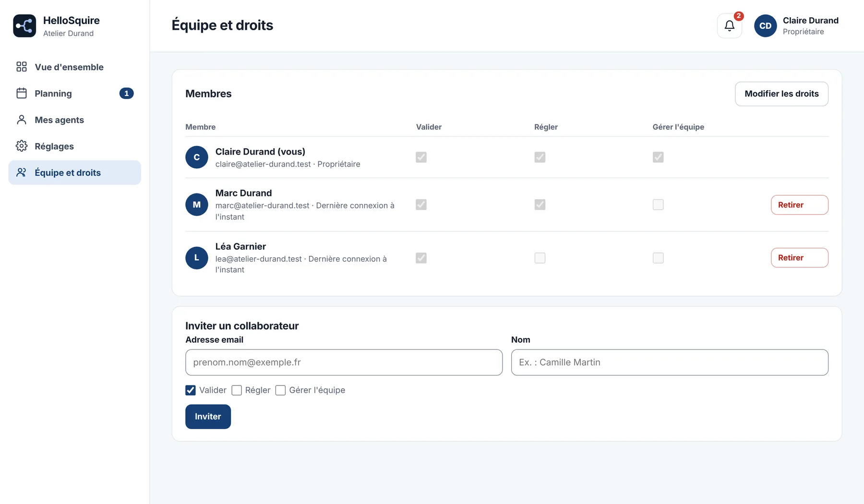Open Mes agents page

click(74, 120)
